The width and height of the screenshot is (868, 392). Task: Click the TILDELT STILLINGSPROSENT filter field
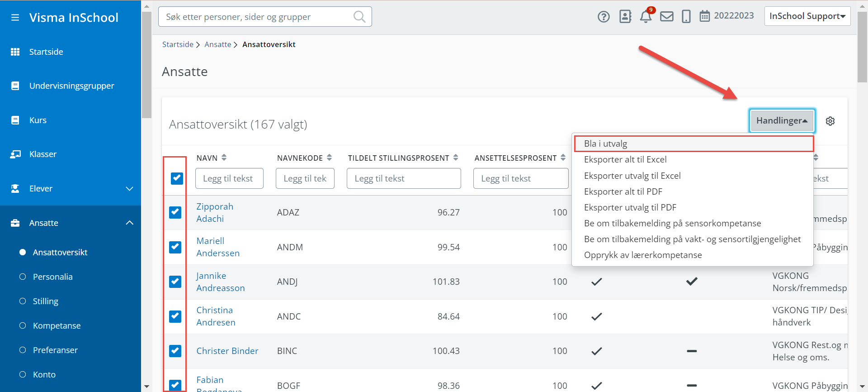point(404,178)
